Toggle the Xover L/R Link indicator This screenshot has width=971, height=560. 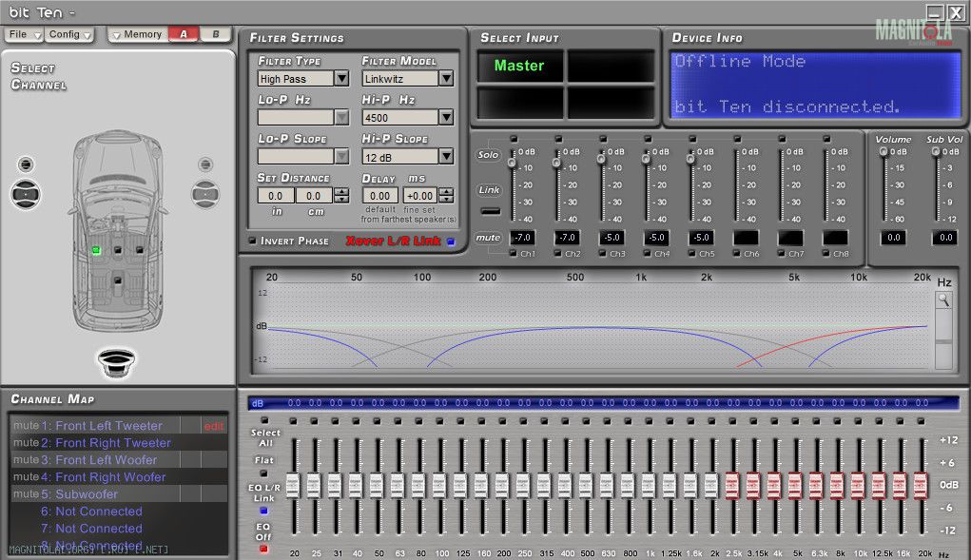451,241
